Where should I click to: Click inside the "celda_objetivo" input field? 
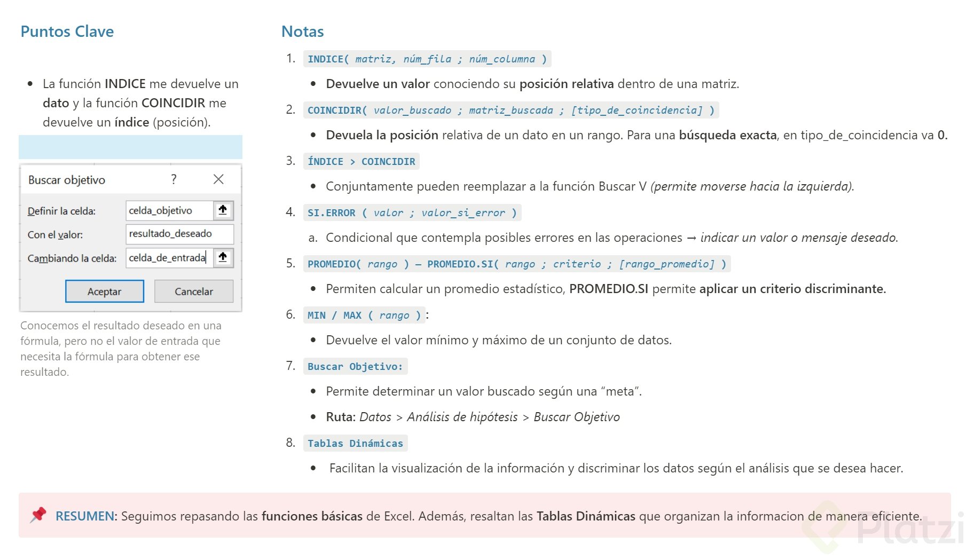click(168, 210)
